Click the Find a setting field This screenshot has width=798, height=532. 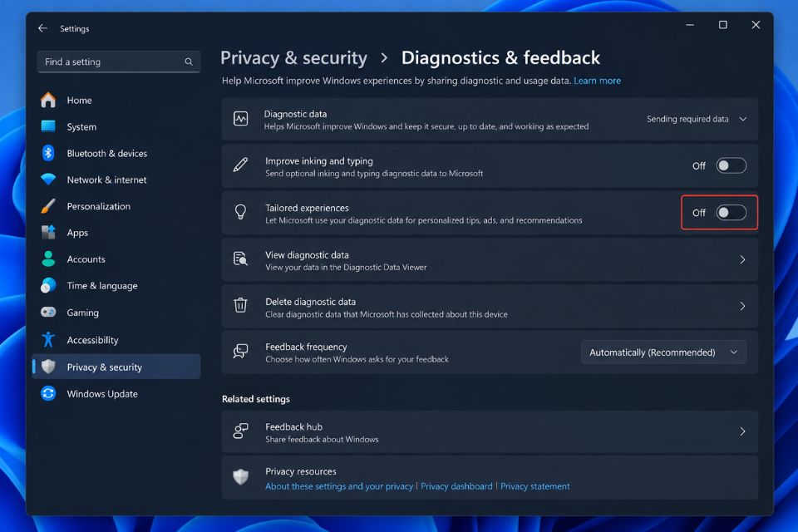tap(119, 62)
